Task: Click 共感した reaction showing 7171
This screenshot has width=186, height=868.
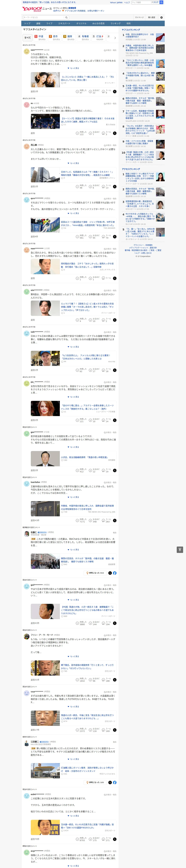Action: pyautogui.click(x=81, y=521)
